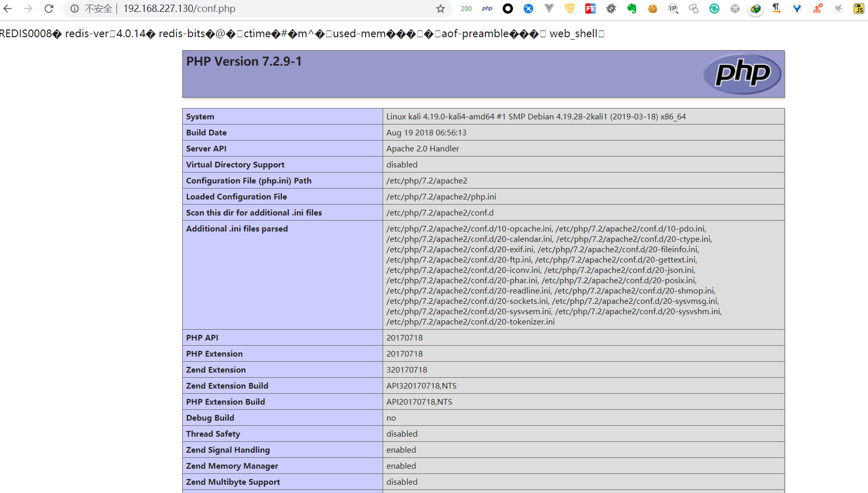Click 'Virtual Directory Support' label
868x493 pixels.
tap(235, 165)
